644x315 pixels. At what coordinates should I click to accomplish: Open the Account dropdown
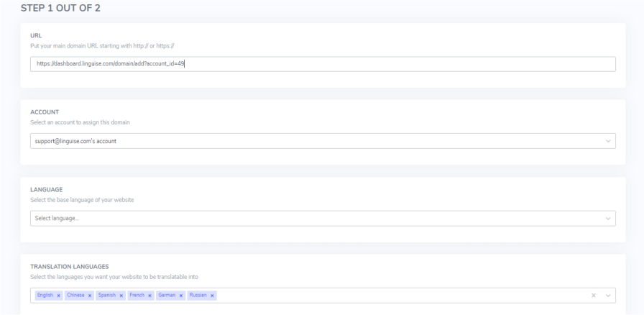tap(323, 141)
